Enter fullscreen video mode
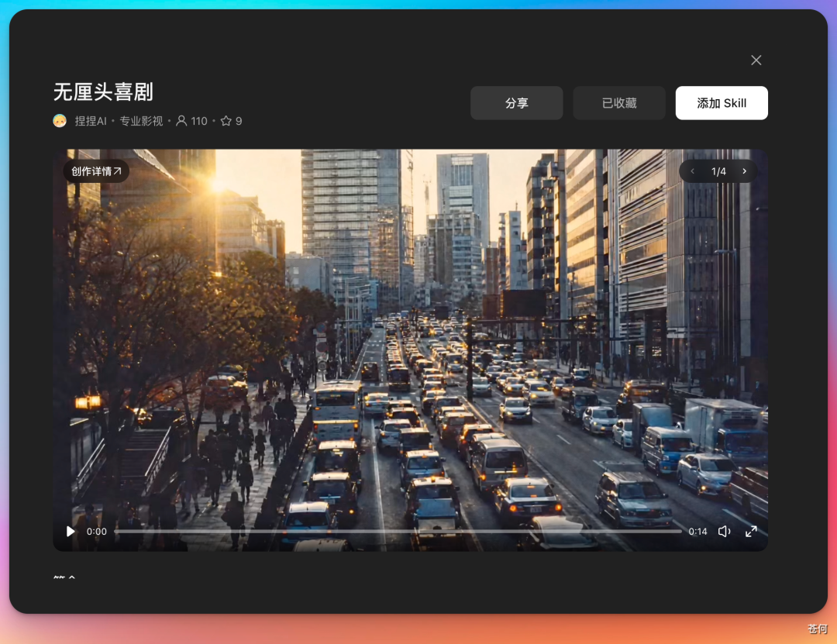 751,532
